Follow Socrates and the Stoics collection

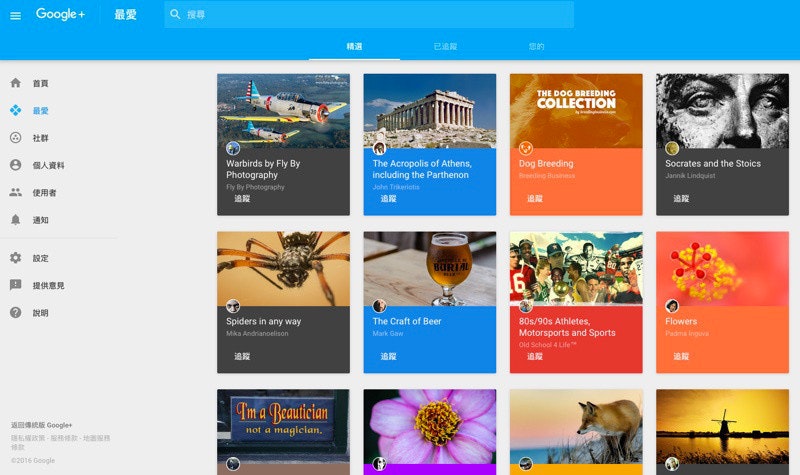coord(681,198)
